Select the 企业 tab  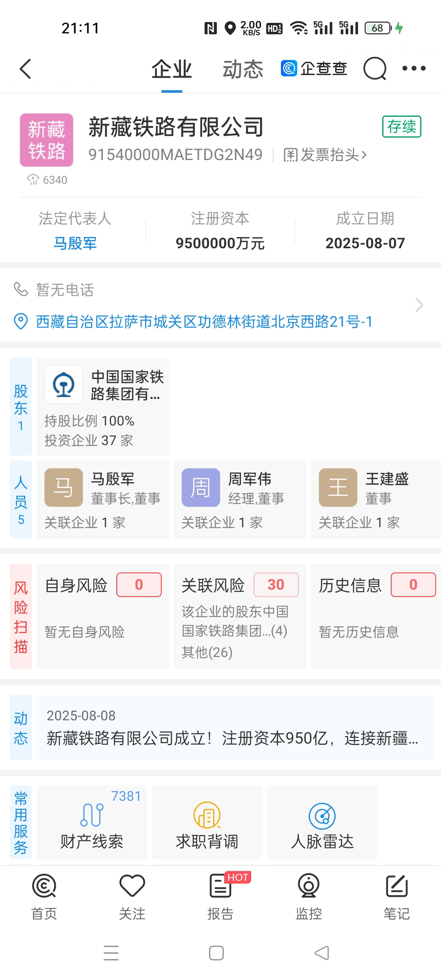click(x=171, y=69)
